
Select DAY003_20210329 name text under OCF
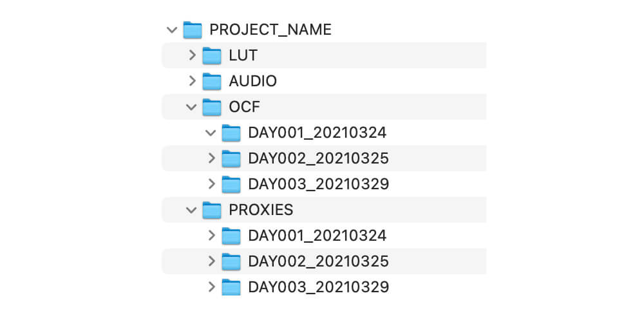pos(319,184)
